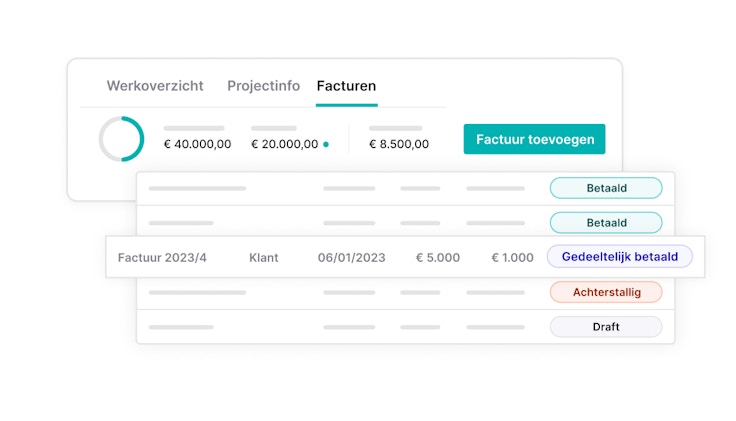
Task: Click the € 1.000 amount in the invoice row
Action: pyautogui.click(x=512, y=258)
